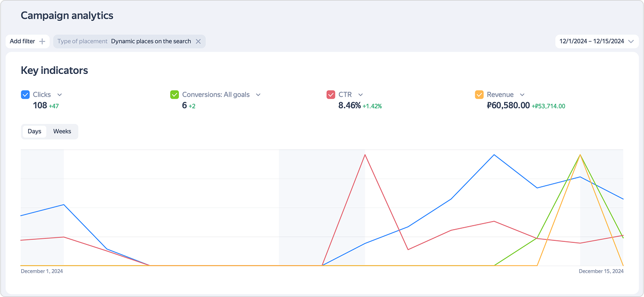Expand the Clicks metric dropdown arrow
This screenshot has height=297, width=644.
coord(59,95)
